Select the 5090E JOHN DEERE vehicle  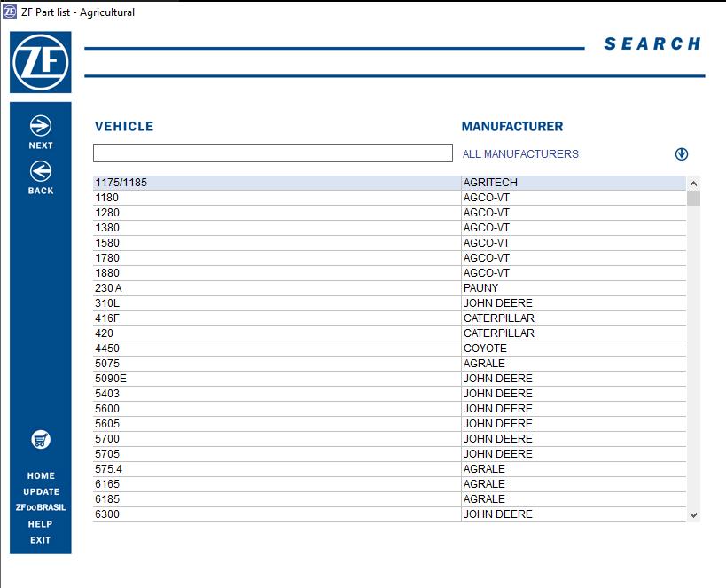point(266,379)
